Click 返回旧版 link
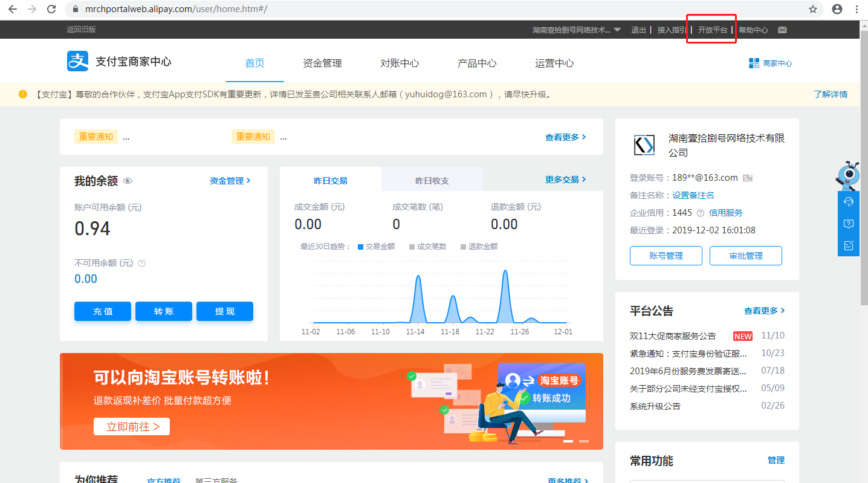Image resolution: width=868 pixels, height=483 pixels. (81, 30)
